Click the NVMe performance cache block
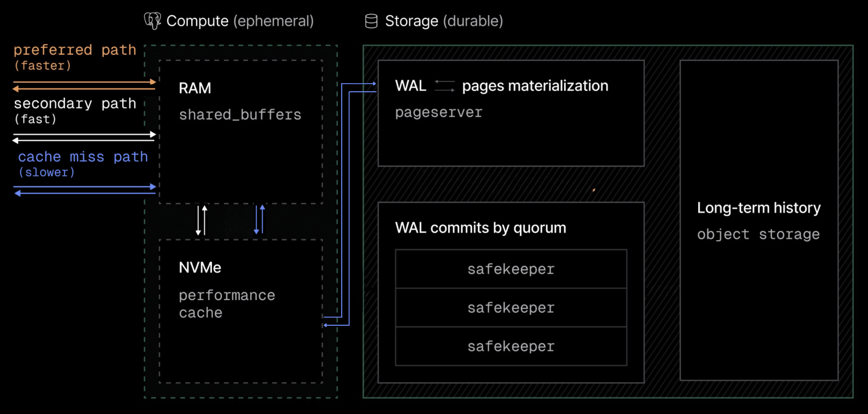The height and width of the screenshot is (414, 868). (241, 311)
